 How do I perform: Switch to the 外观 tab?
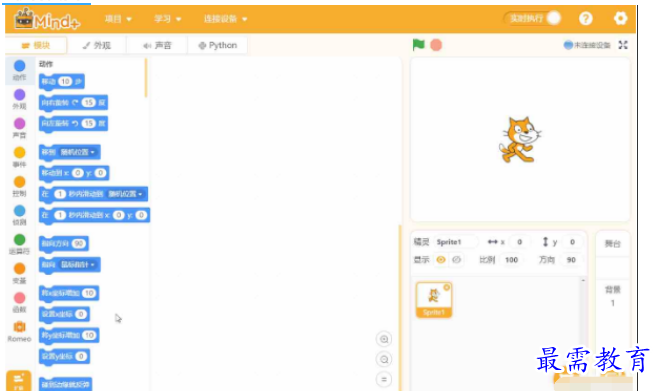[x=97, y=45]
